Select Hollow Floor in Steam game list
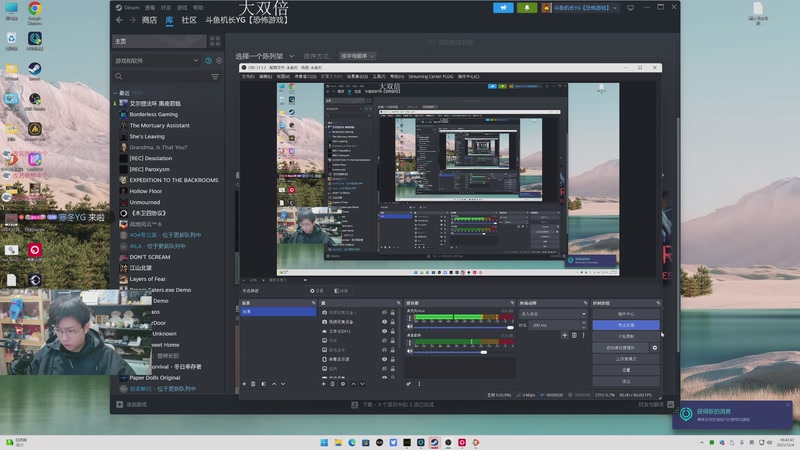Viewport: 800px width, 450px height. click(145, 190)
